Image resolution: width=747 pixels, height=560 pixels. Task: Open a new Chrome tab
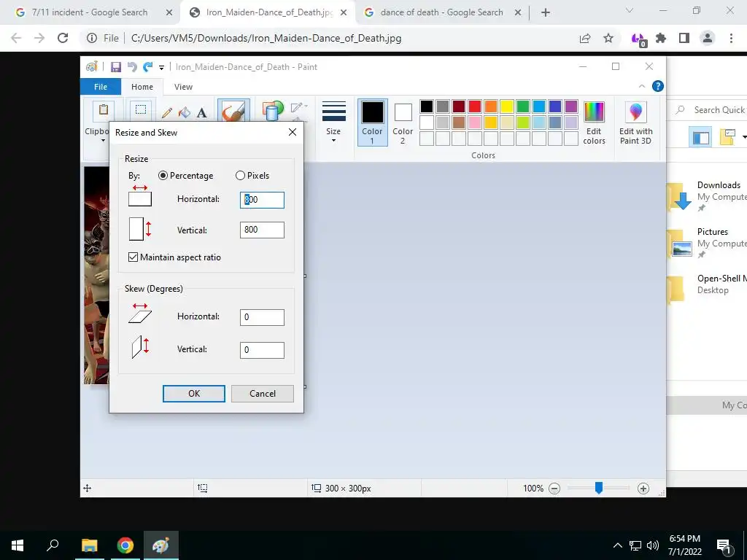click(x=546, y=12)
